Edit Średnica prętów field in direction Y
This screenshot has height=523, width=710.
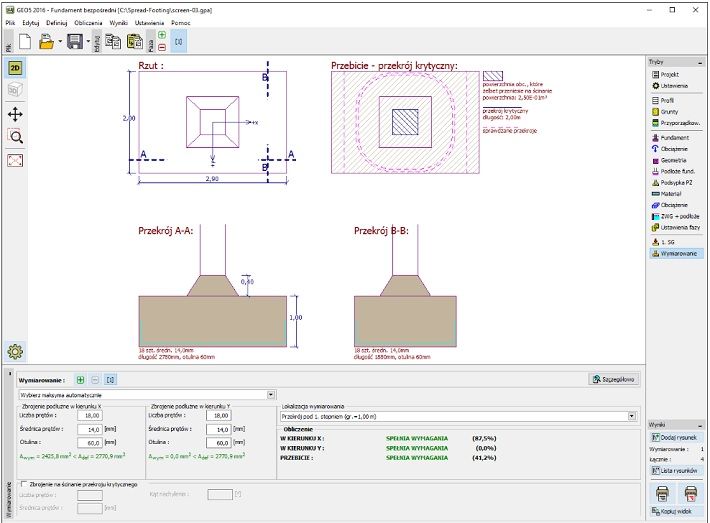[219, 429]
